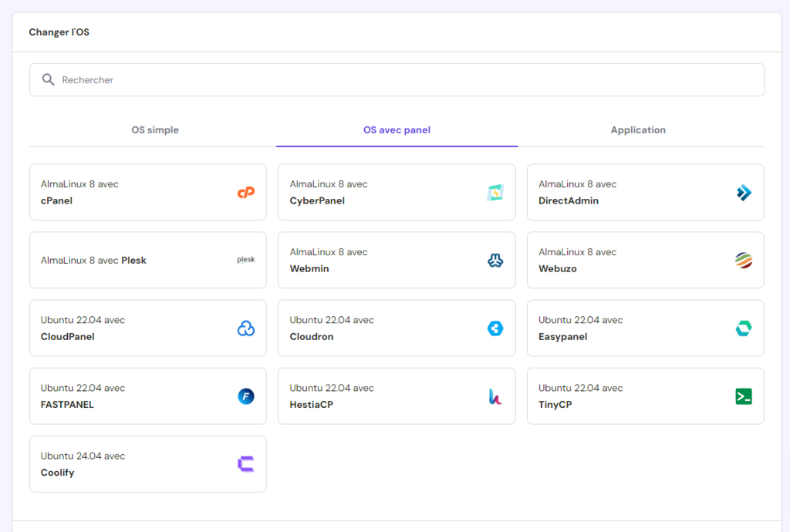Click the Webuzo logo icon
The image size is (790, 532).
743,261
